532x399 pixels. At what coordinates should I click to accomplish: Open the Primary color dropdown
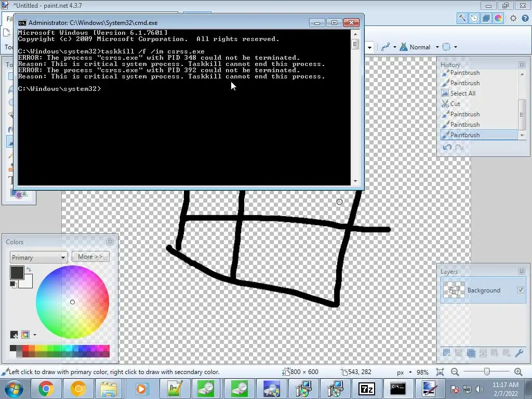coord(38,257)
